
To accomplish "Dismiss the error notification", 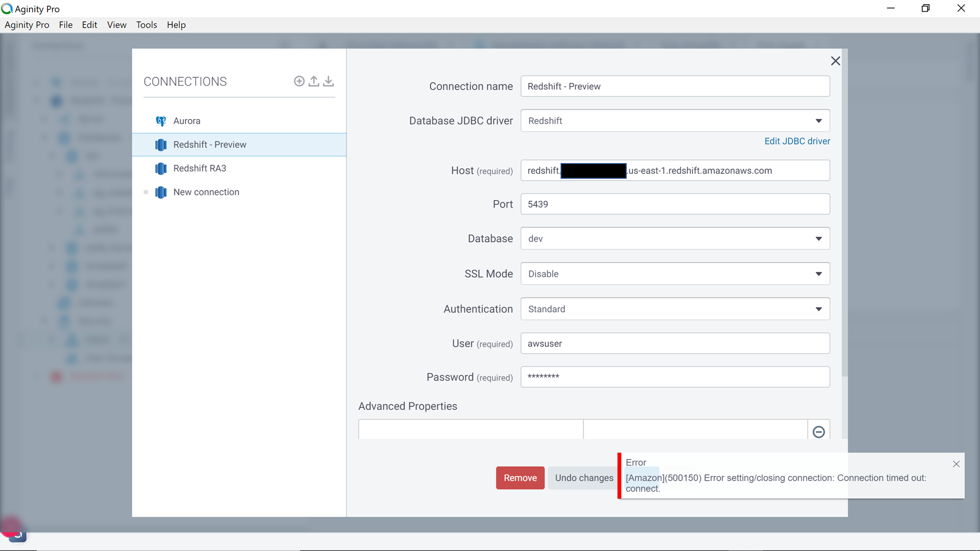I will click(956, 464).
